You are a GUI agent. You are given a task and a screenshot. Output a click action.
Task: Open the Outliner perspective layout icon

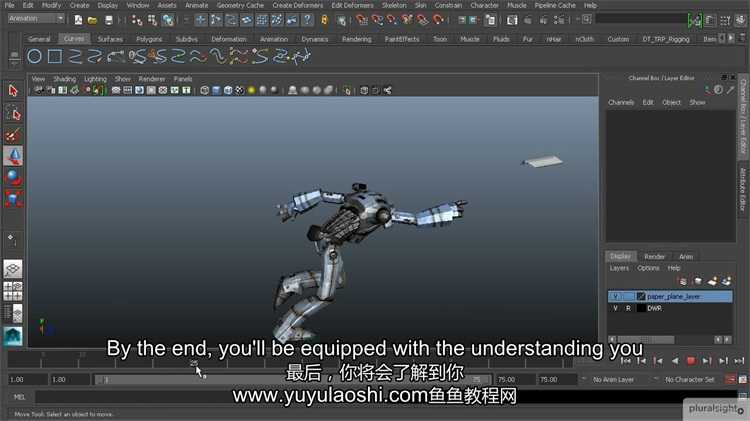13,313
